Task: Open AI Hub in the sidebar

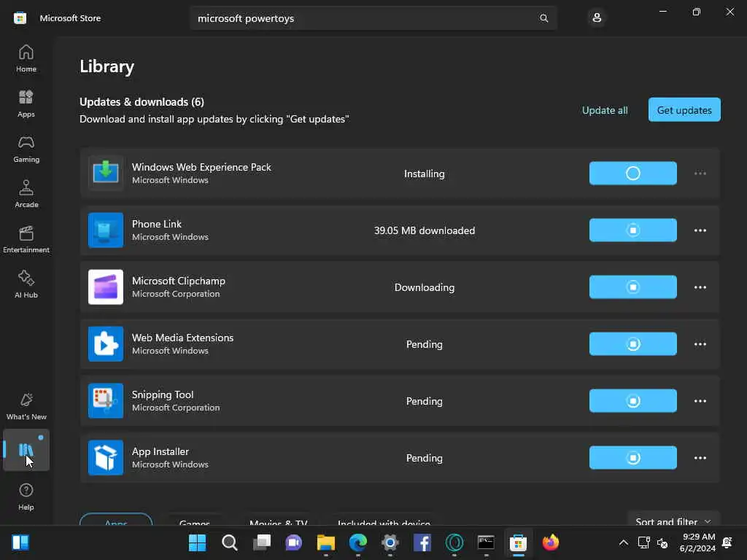Action: pos(26,285)
